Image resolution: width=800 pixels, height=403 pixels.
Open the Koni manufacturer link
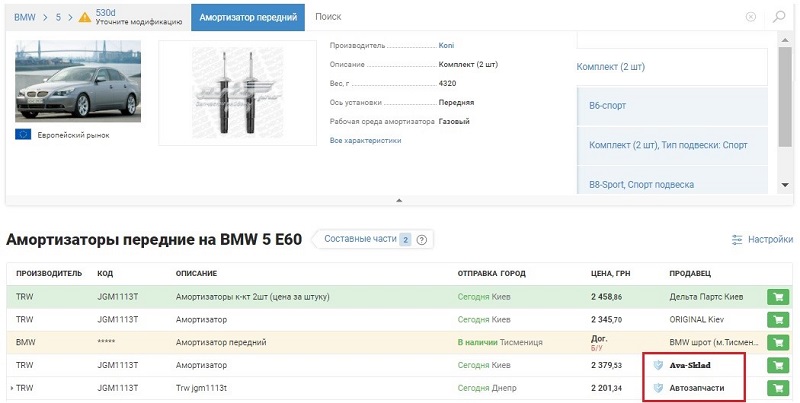pyautogui.click(x=449, y=45)
